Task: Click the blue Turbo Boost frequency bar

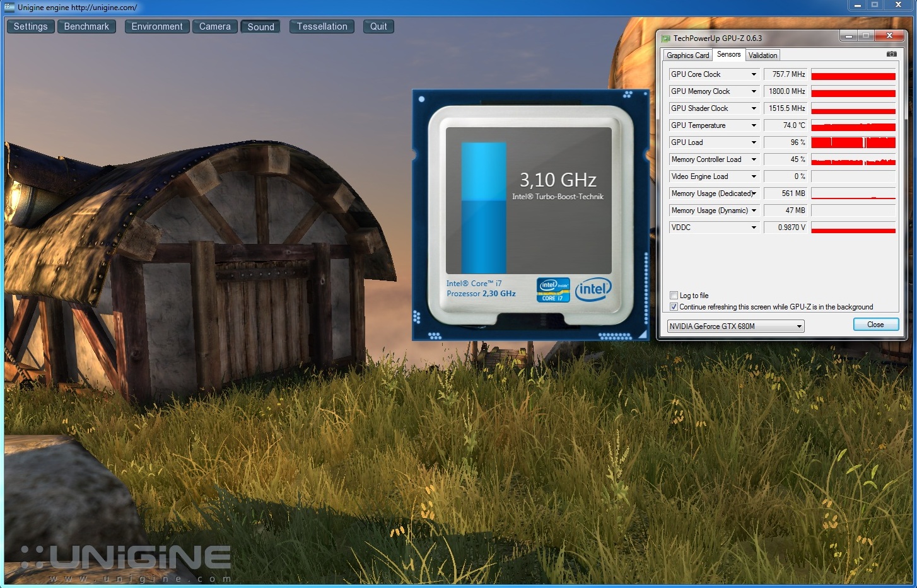Action: pyautogui.click(x=484, y=207)
